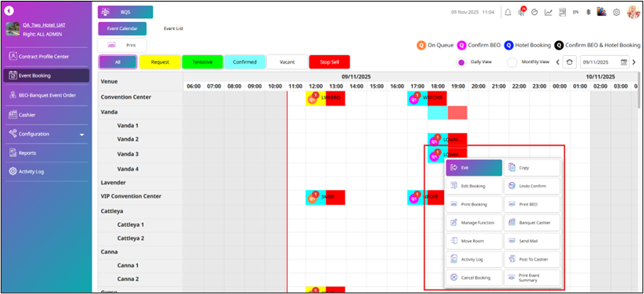This screenshot has width=644, height=294.
Task: Open the notifications bell
Action: pyautogui.click(x=508, y=13)
